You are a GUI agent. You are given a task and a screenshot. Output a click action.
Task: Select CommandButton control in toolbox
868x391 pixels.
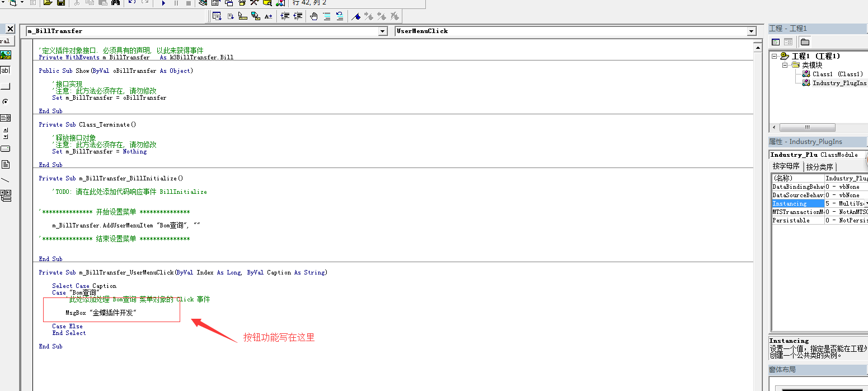coord(5,86)
